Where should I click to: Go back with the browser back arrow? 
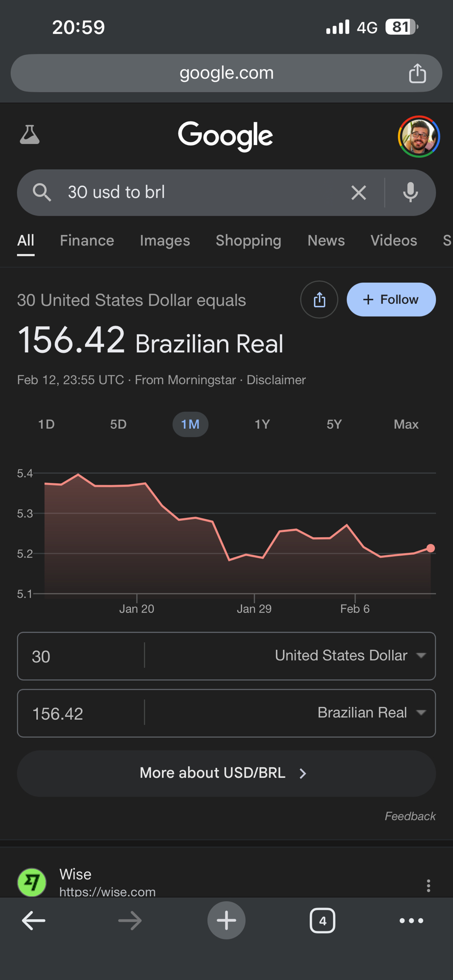[34, 921]
